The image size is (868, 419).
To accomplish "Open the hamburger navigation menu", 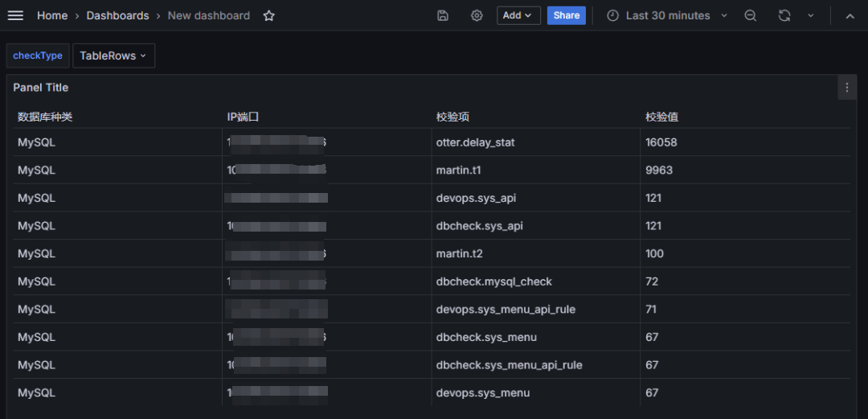I will (15, 15).
